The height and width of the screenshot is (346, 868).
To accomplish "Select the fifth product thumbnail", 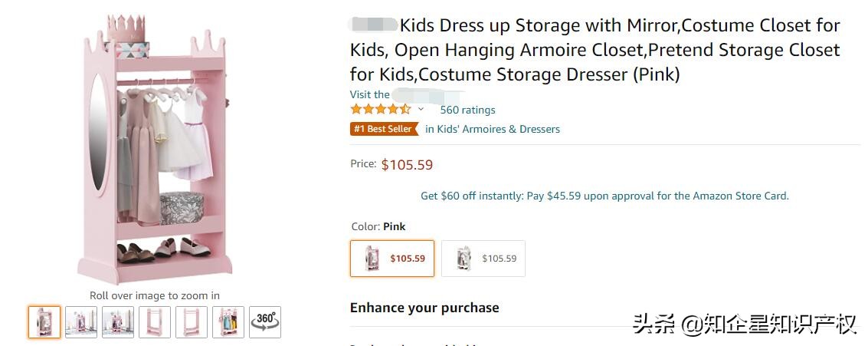I will point(191,322).
